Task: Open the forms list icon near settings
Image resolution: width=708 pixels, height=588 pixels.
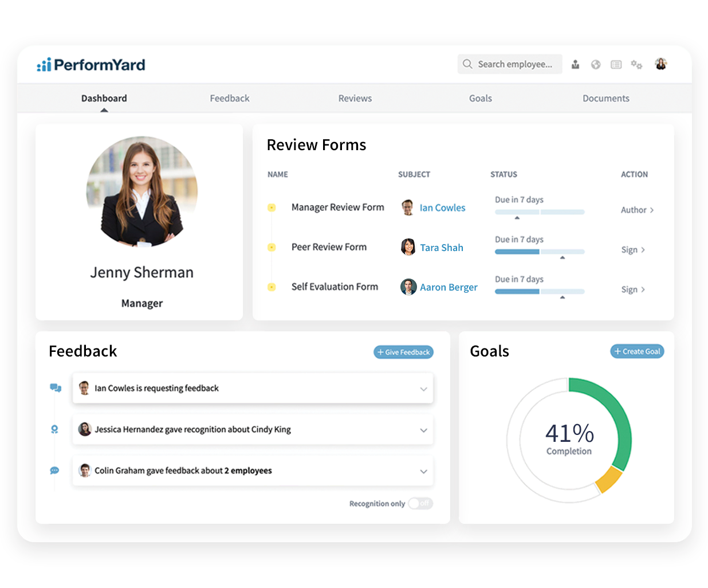Action: (x=616, y=64)
